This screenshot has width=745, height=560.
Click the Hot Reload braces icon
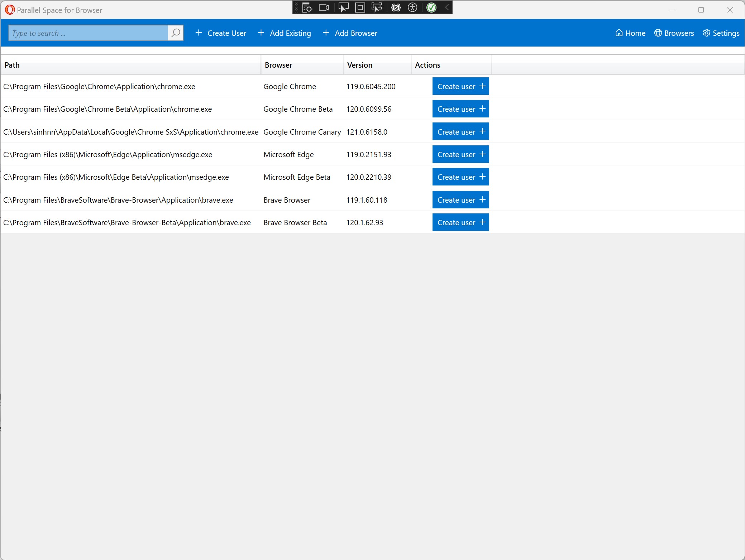396,8
